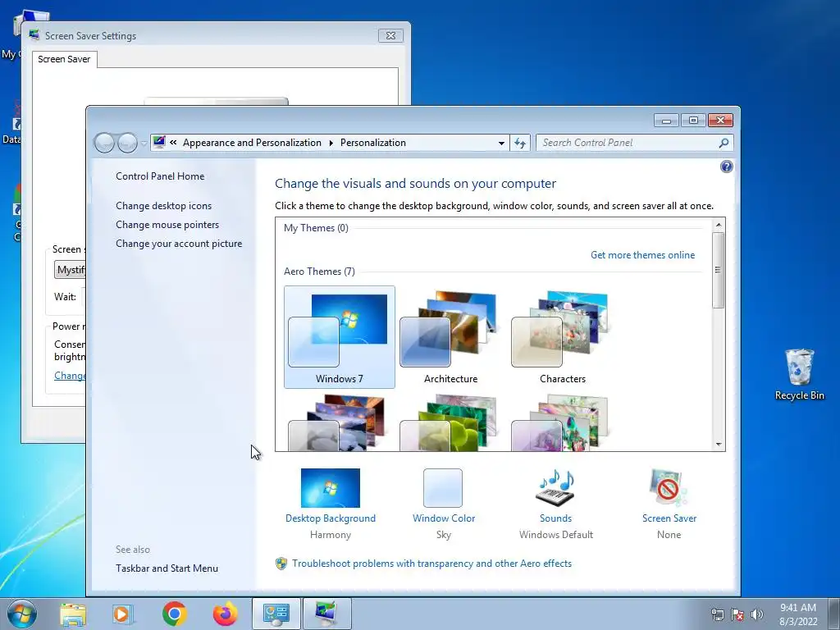Select the Characters theme

tap(562, 336)
